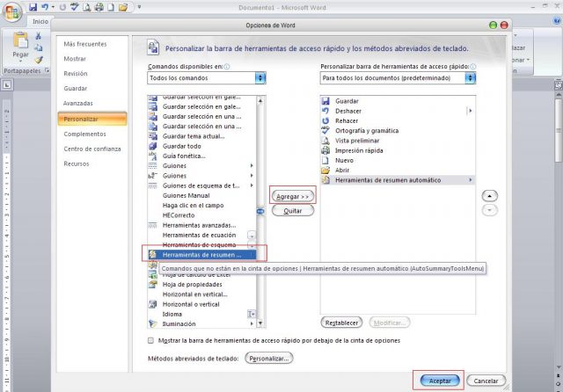Select Herramientas de resumen automático item
563x392 pixels.
pyautogui.click(x=398, y=180)
